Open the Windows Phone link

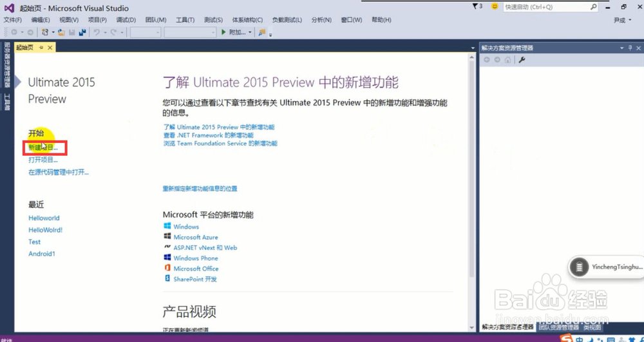196,258
